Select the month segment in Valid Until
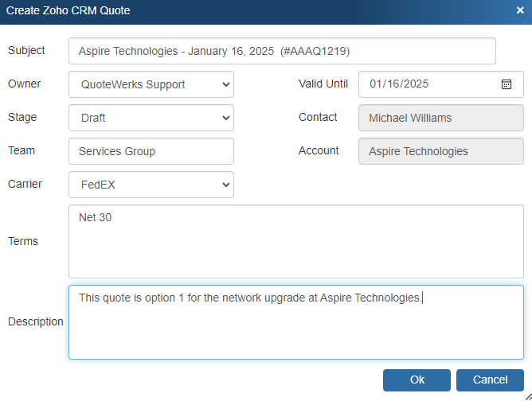The width and height of the screenshot is (532, 401). 377,84
